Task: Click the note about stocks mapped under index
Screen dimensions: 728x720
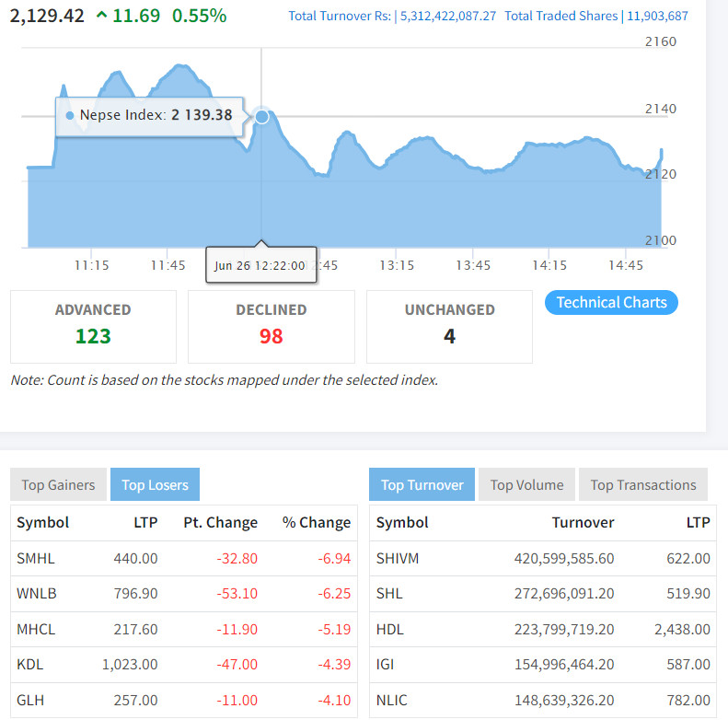Action: (225, 380)
